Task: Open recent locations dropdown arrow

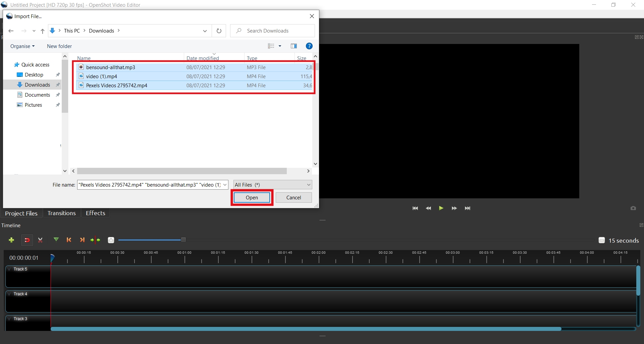Action: [34, 31]
